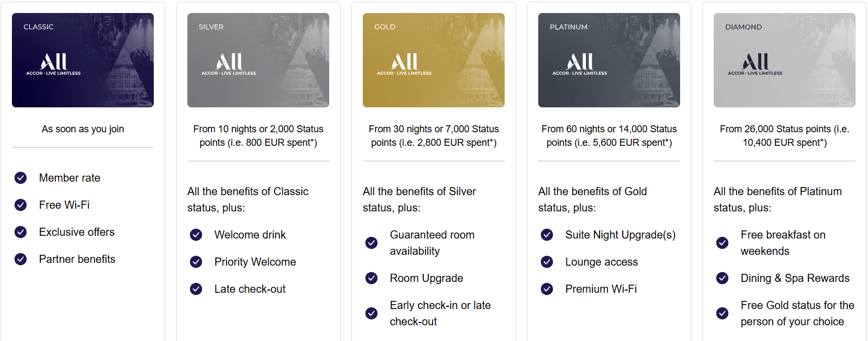The image size is (868, 341).
Task: Click the Early check-in or late check-out text
Action: click(440, 313)
